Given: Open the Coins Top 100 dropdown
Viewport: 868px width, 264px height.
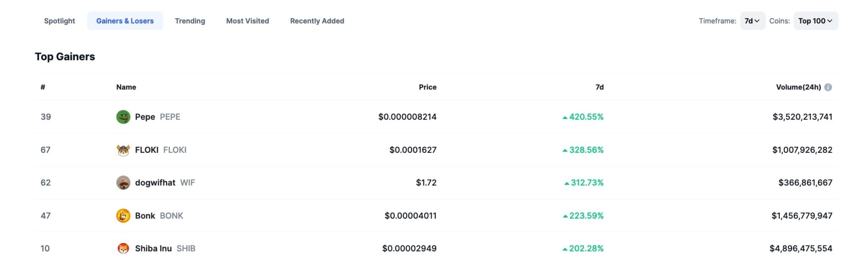Looking at the screenshot, I should click(815, 20).
